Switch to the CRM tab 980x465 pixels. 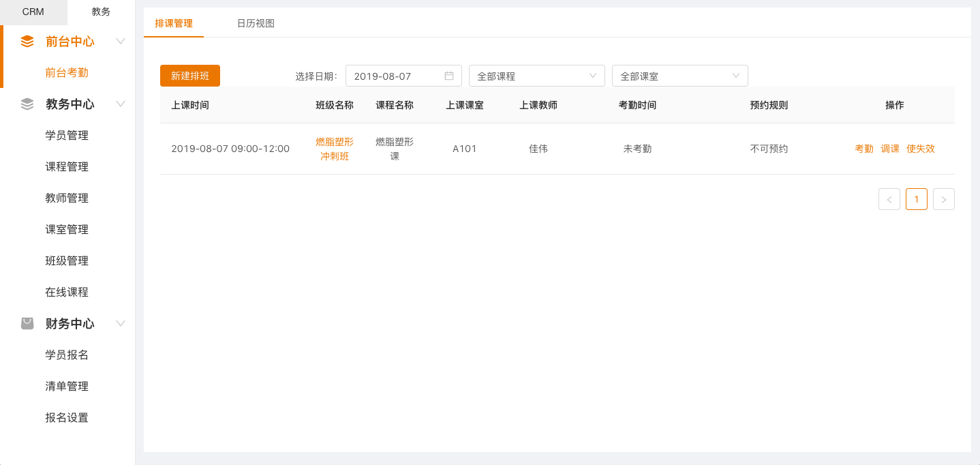click(33, 12)
